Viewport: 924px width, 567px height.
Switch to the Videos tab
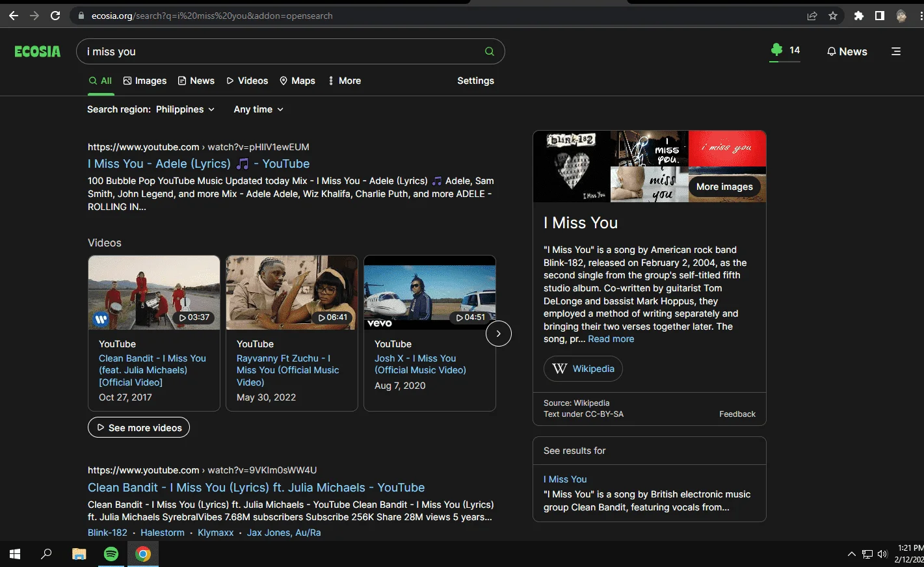pyautogui.click(x=247, y=81)
